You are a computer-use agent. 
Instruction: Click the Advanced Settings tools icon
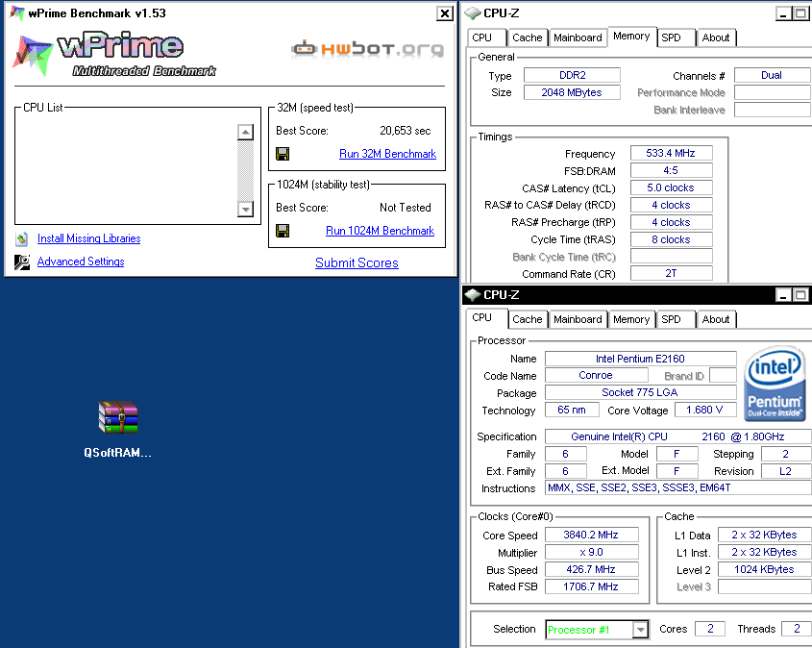click(x=22, y=262)
